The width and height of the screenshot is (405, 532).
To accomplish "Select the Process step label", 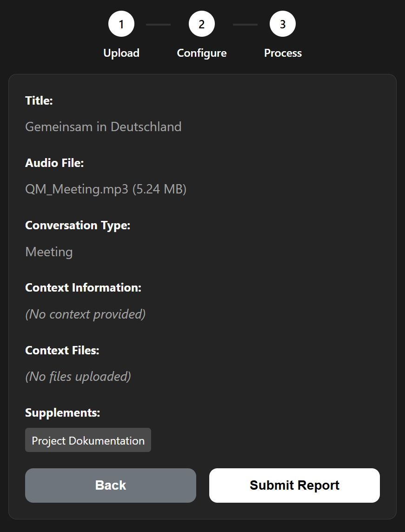I will pyautogui.click(x=283, y=53).
